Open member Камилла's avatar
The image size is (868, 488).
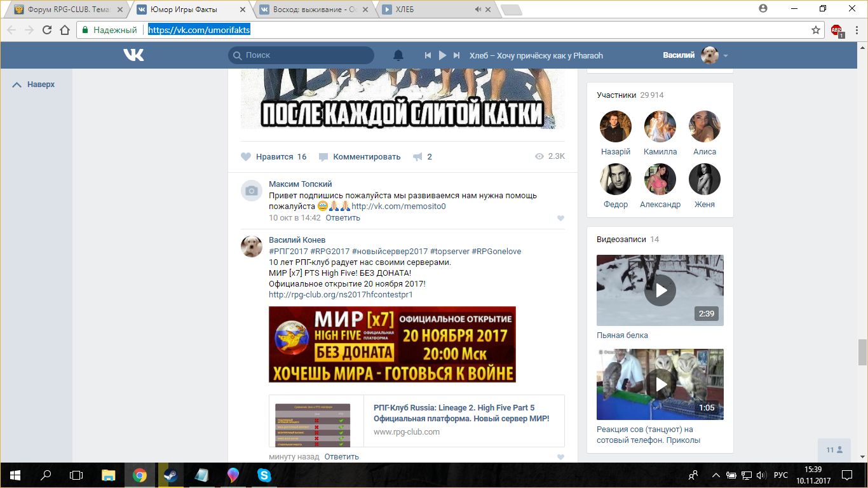pyautogui.click(x=660, y=126)
